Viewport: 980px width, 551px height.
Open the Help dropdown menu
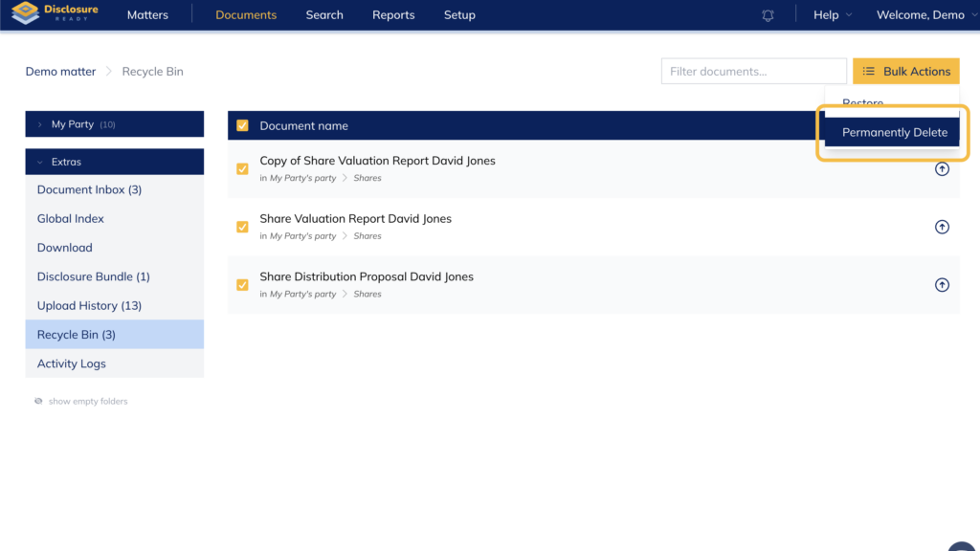832,15
